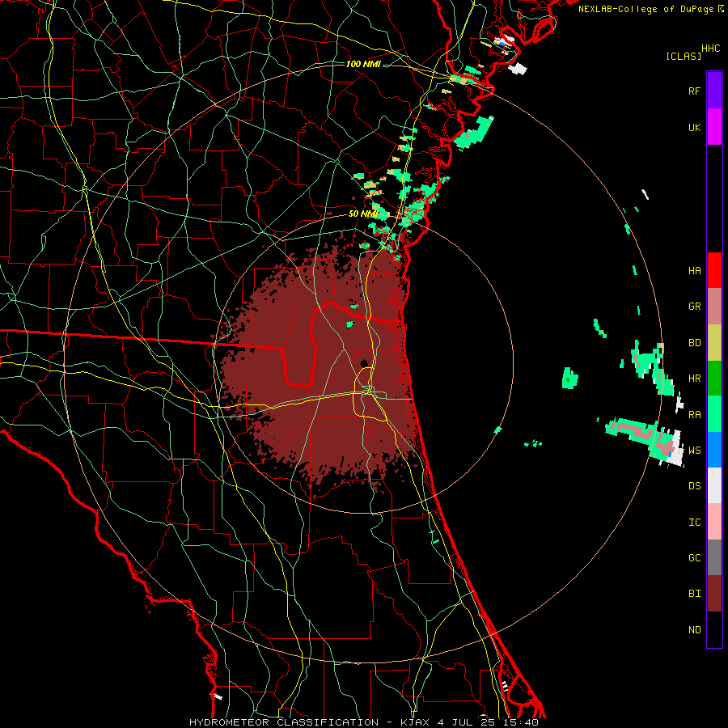Viewport: 728px width, 728px height.
Task: Click the GR dusty-pink legend swatch
Action: [x=714, y=306]
